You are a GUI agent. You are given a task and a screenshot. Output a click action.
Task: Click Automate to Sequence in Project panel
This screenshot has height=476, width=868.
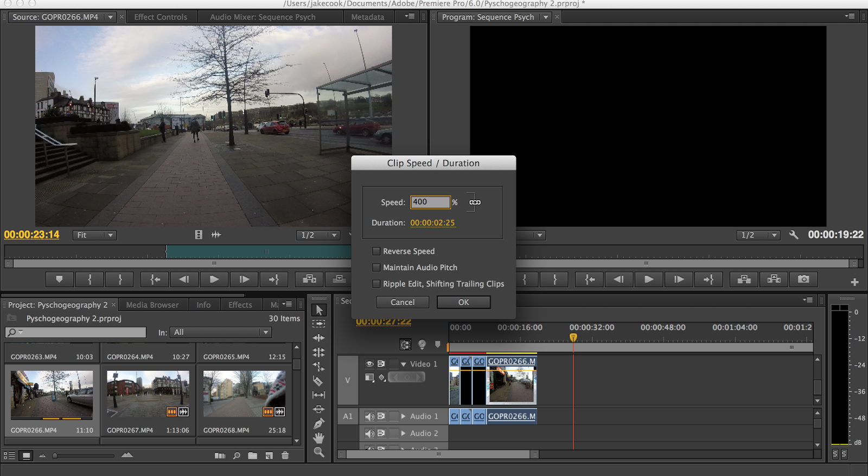[x=220, y=455]
